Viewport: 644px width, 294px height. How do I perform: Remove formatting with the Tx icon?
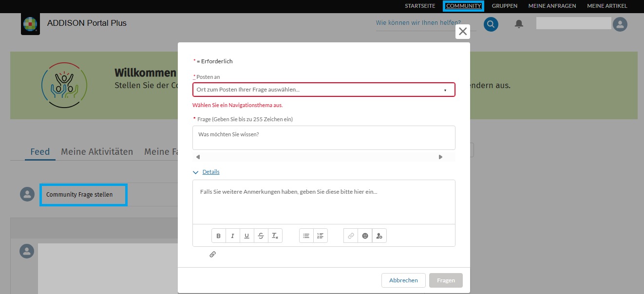(x=275, y=236)
